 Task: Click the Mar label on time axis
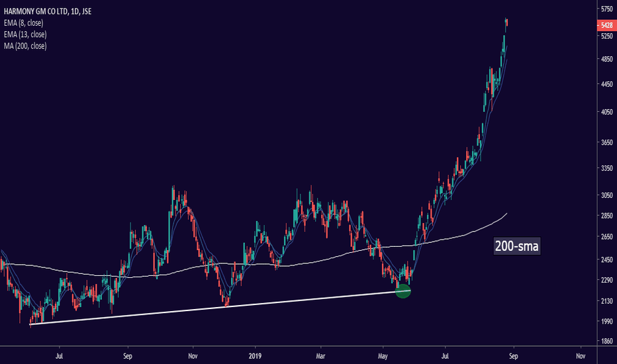320,356
